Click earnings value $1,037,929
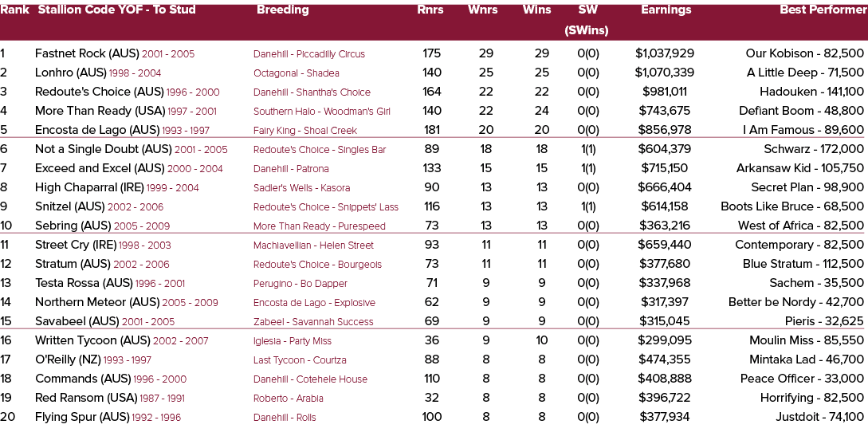 664,53
